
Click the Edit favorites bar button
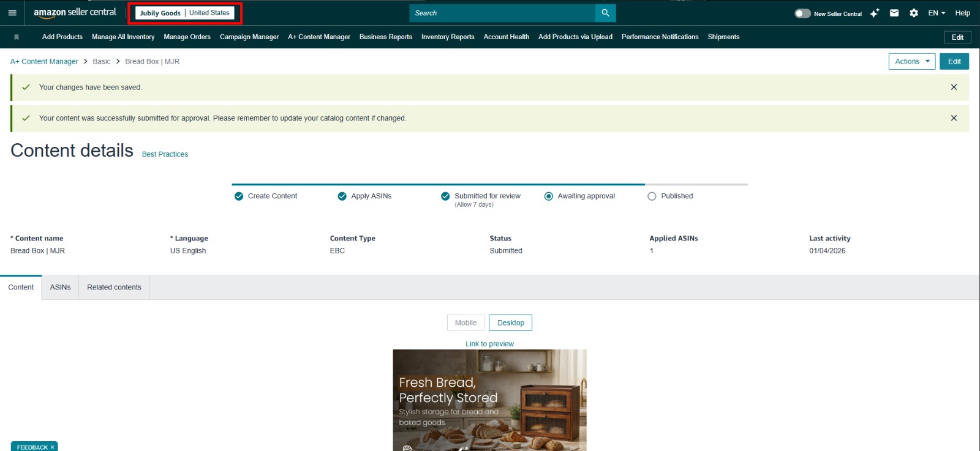click(x=957, y=37)
